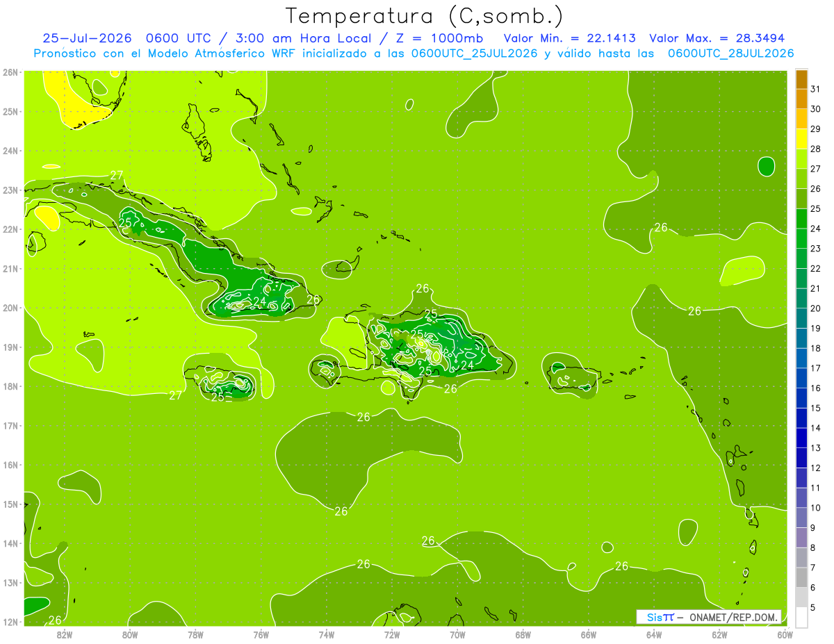Click the '31' label on the color bar

[x=816, y=89]
